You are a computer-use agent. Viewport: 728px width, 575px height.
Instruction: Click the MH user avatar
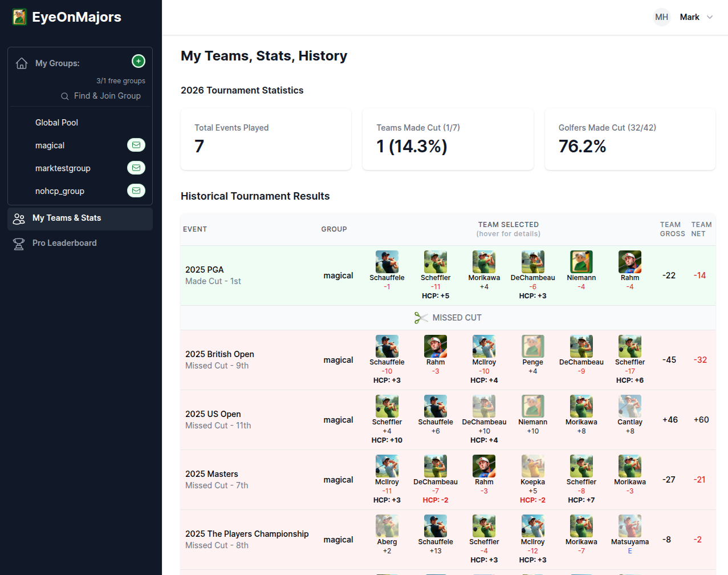point(661,17)
